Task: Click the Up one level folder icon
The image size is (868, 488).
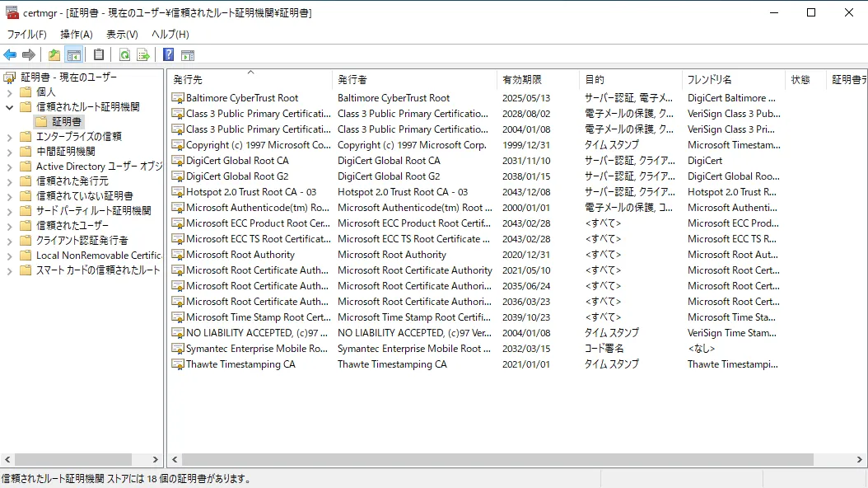Action: point(54,55)
